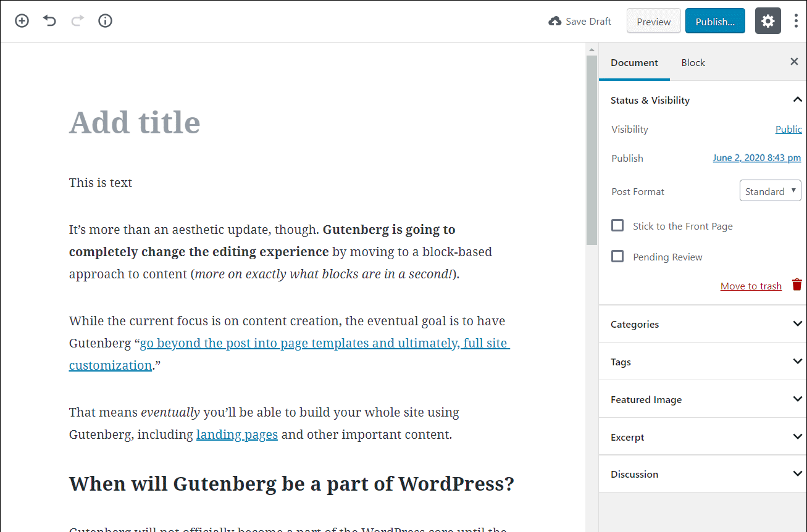
Task: Close the settings sidebar with the X
Action: pos(795,61)
